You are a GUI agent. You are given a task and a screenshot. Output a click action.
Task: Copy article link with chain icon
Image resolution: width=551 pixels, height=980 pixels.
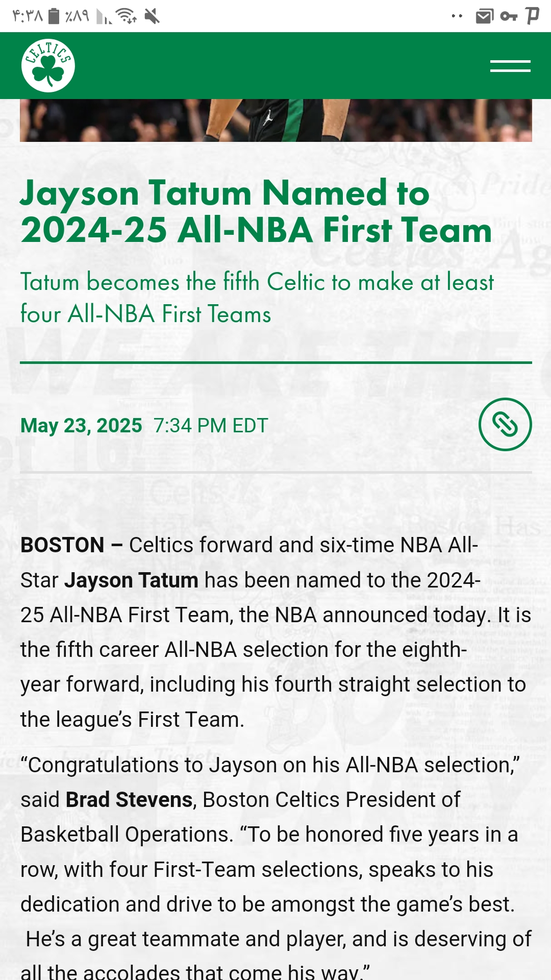[x=505, y=424]
